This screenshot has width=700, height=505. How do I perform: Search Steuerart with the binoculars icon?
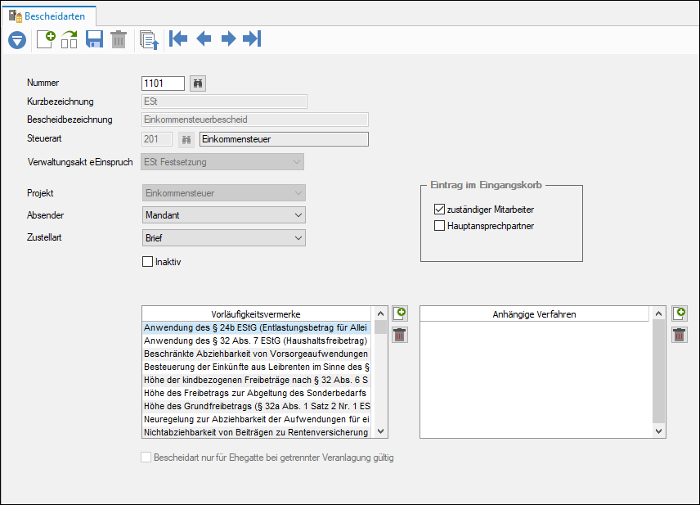click(186, 140)
